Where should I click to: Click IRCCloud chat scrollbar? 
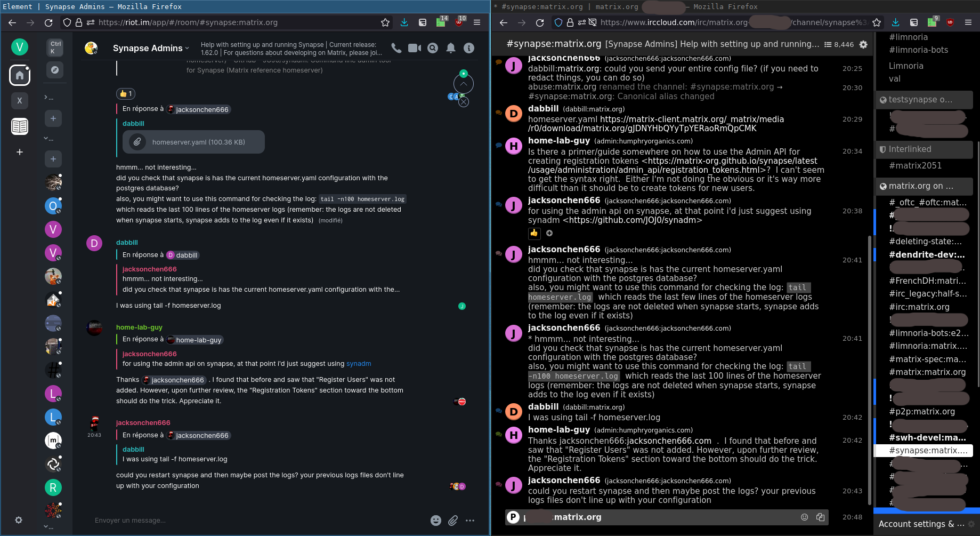coord(870,371)
